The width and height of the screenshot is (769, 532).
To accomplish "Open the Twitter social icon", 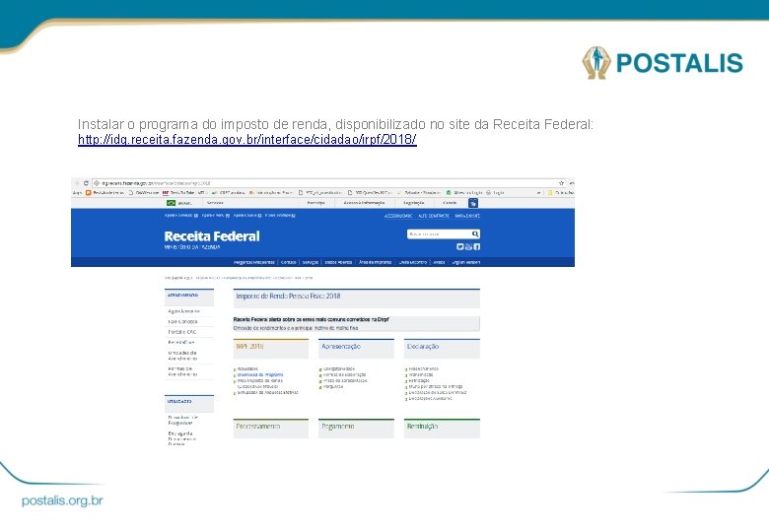I will tap(460, 247).
